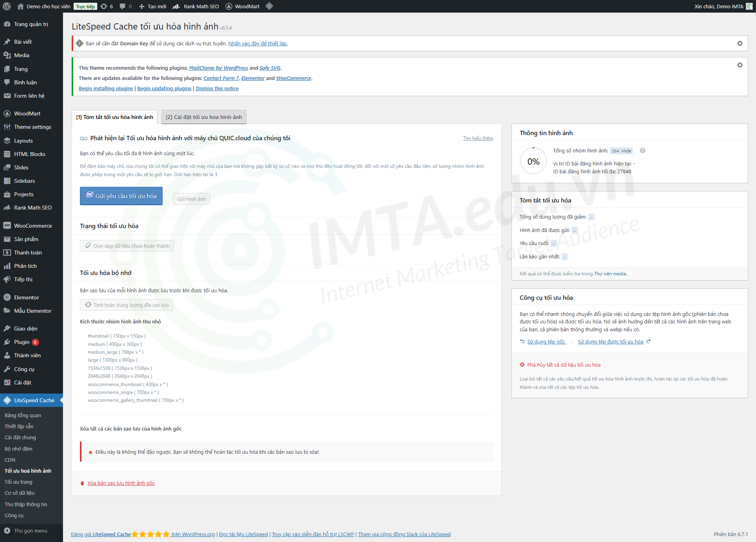
Task: Open the updates icon showing 6
Action: [x=107, y=6]
